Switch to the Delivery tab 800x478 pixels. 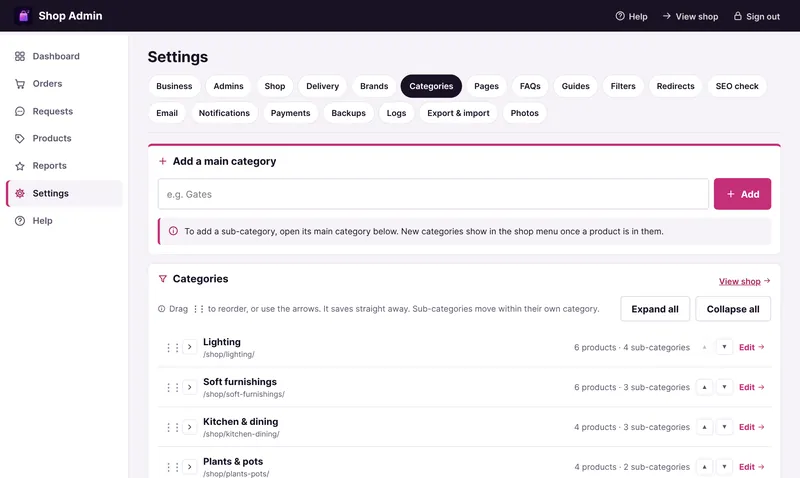pos(322,86)
